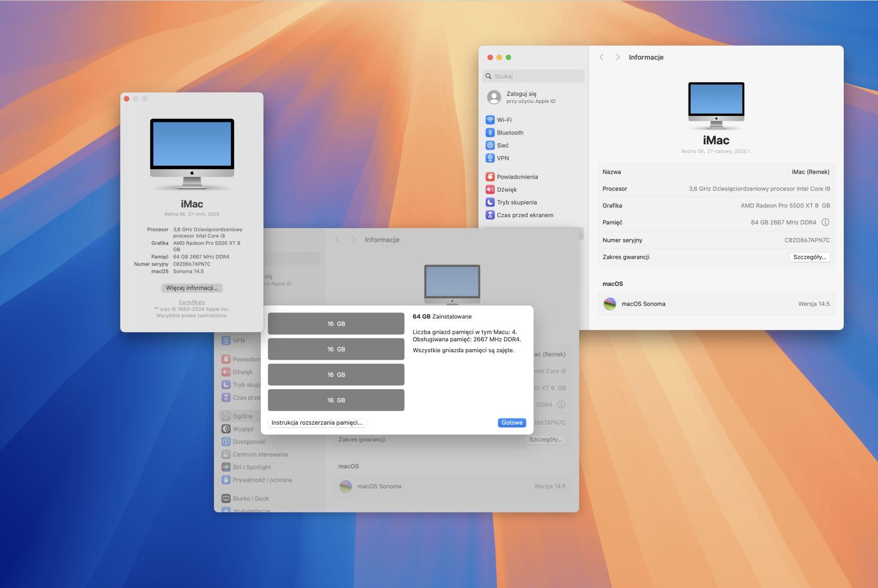The image size is (878, 588).
Task: Click serial number C02D867APN7C in right window
Action: point(807,240)
